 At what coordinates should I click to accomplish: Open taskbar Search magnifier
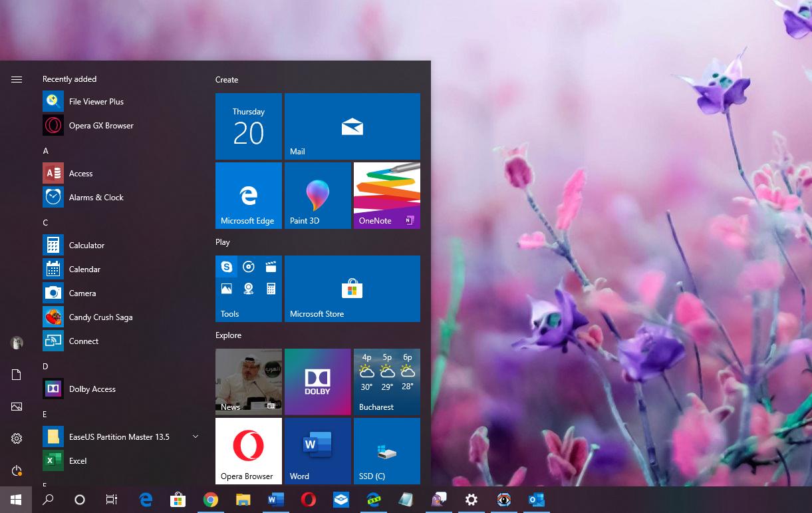(48, 500)
